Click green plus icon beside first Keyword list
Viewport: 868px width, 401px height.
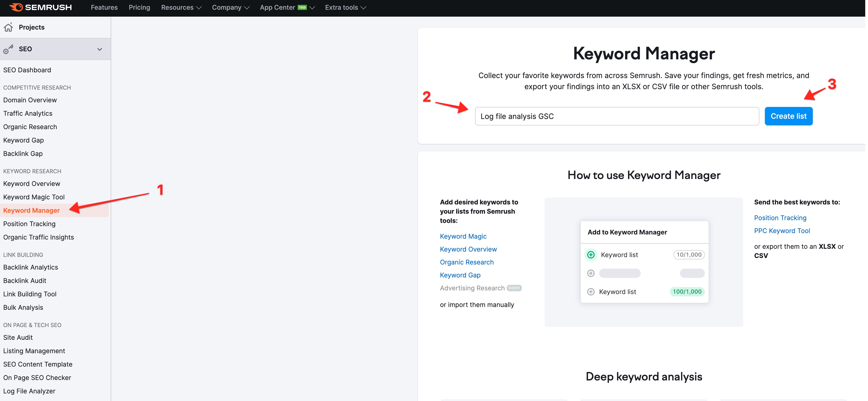[591, 255]
